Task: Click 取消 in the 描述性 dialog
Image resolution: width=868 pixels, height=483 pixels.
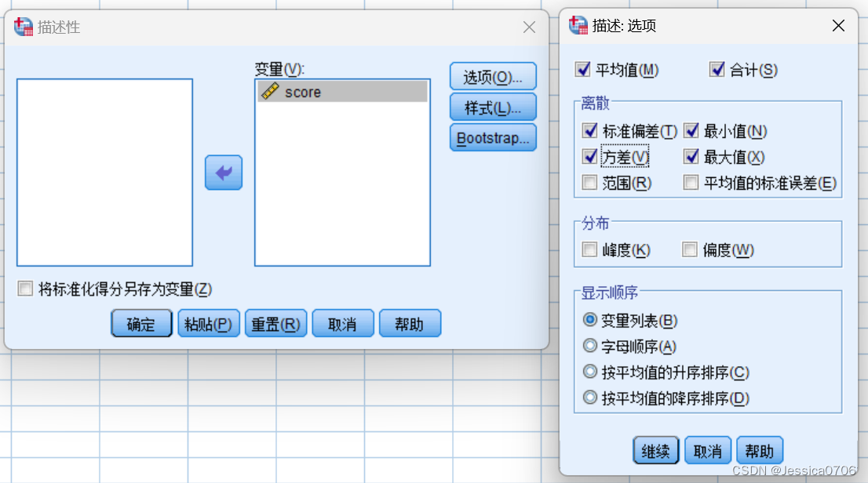Action: pos(343,323)
